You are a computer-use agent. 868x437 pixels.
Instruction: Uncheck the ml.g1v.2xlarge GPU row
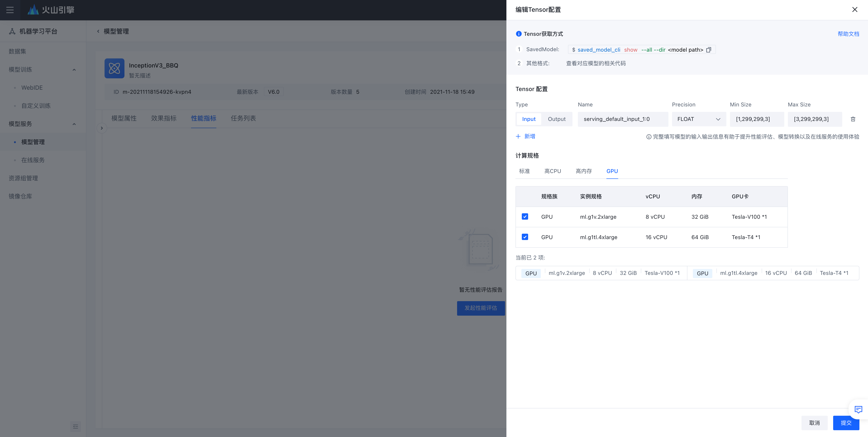click(x=525, y=216)
